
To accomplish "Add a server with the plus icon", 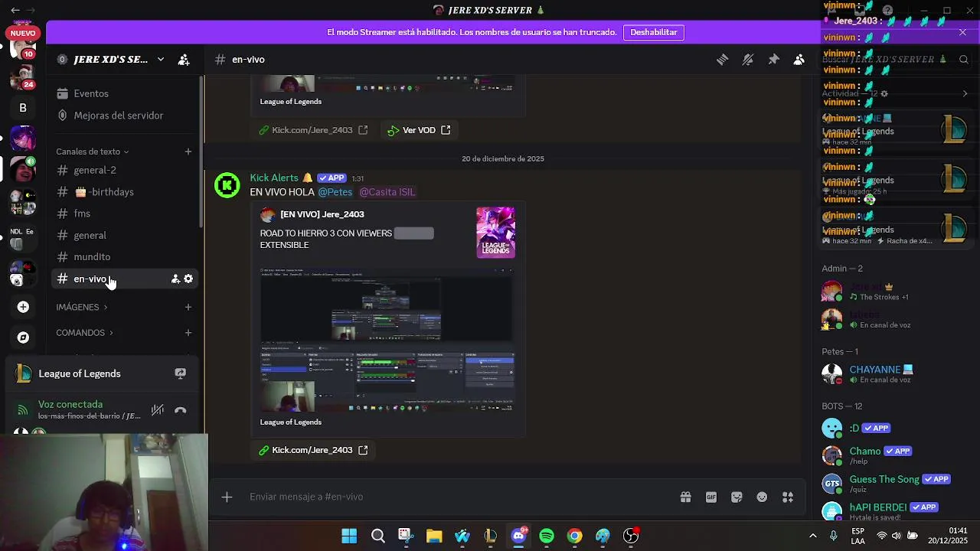I will 23,307.
